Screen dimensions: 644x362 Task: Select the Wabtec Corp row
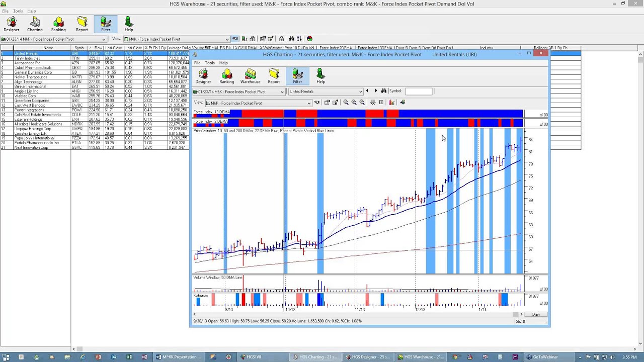coord(95,96)
